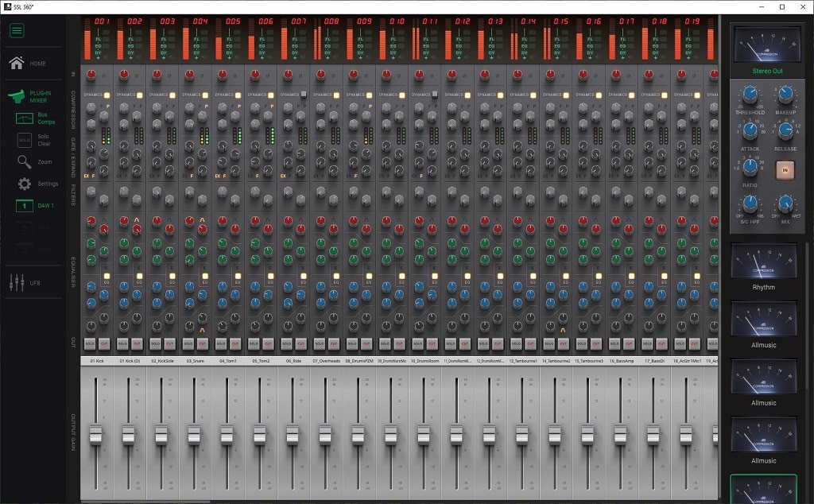Flip phase on channel 005
The image size is (814, 504).
(235, 76)
